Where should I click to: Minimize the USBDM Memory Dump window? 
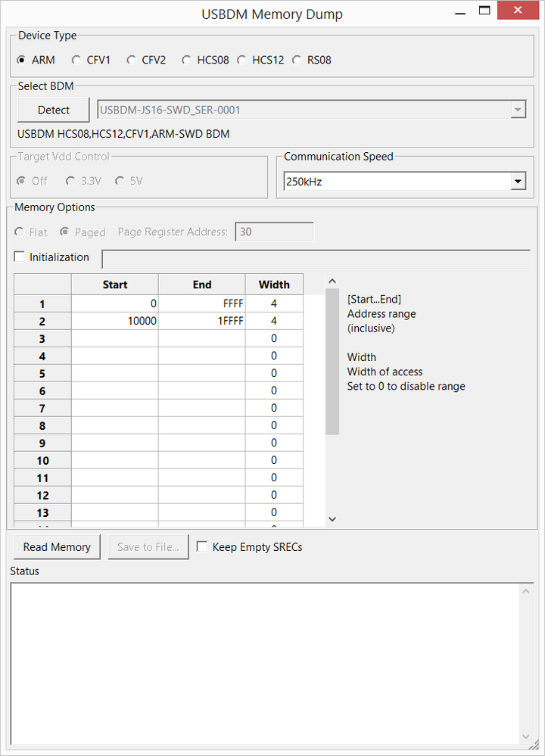click(460, 12)
